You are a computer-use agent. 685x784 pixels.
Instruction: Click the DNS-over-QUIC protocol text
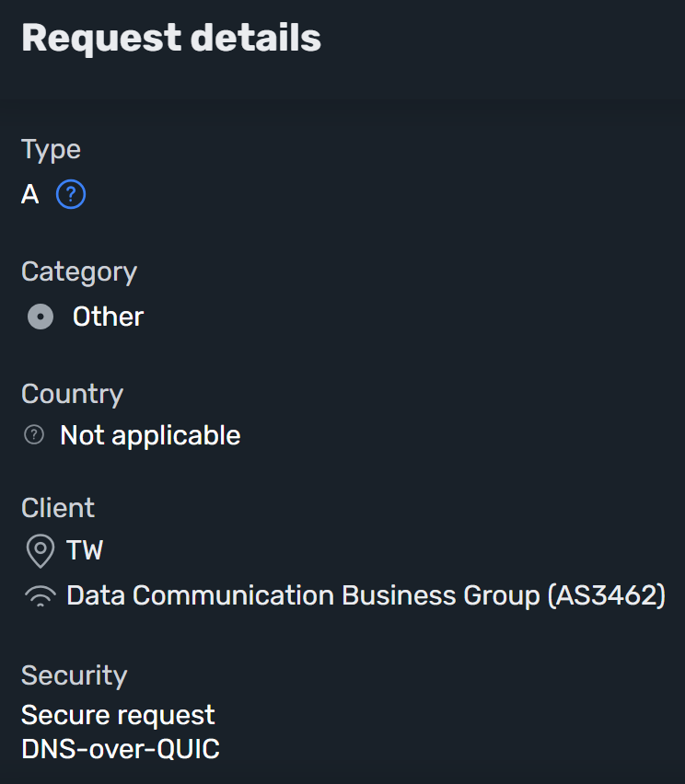[x=121, y=749]
